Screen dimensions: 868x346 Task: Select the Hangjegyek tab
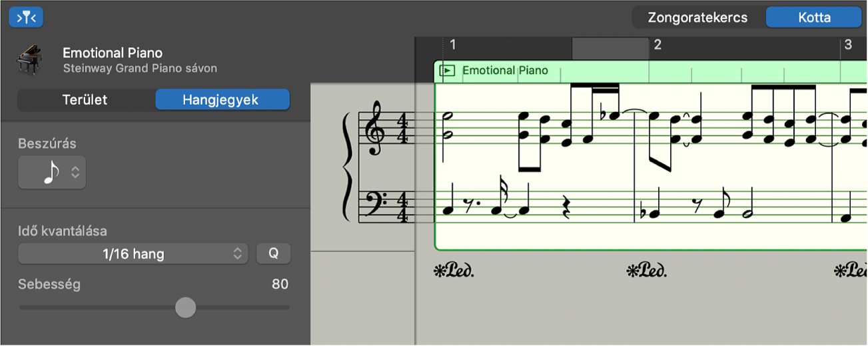click(222, 100)
